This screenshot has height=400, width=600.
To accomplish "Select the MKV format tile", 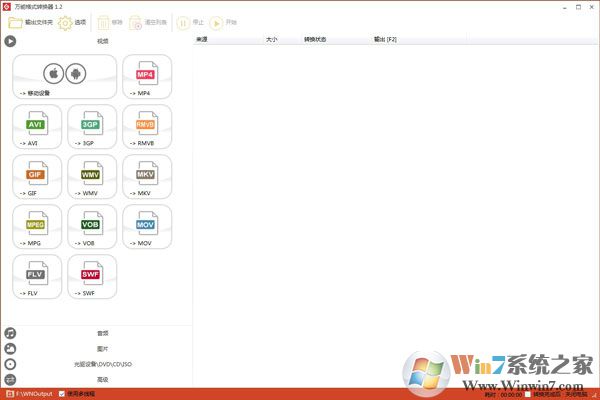I will tap(146, 177).
